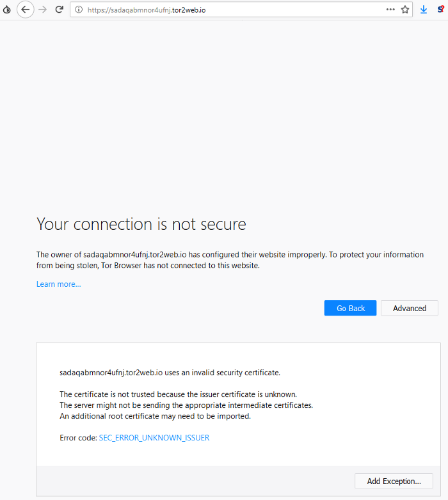Open the page actions three-dot menu
The width and height of the screenshot is (448, 500).
click(x=390, y=10)
